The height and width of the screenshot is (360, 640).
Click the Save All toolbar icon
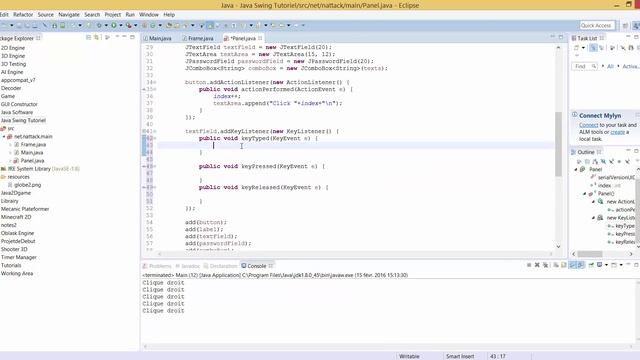point(27,25)
